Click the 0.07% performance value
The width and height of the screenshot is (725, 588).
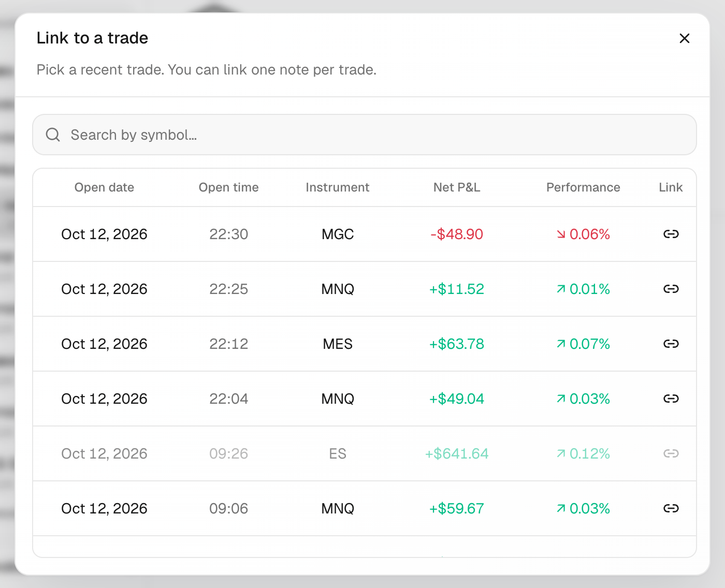click(589, 344)
